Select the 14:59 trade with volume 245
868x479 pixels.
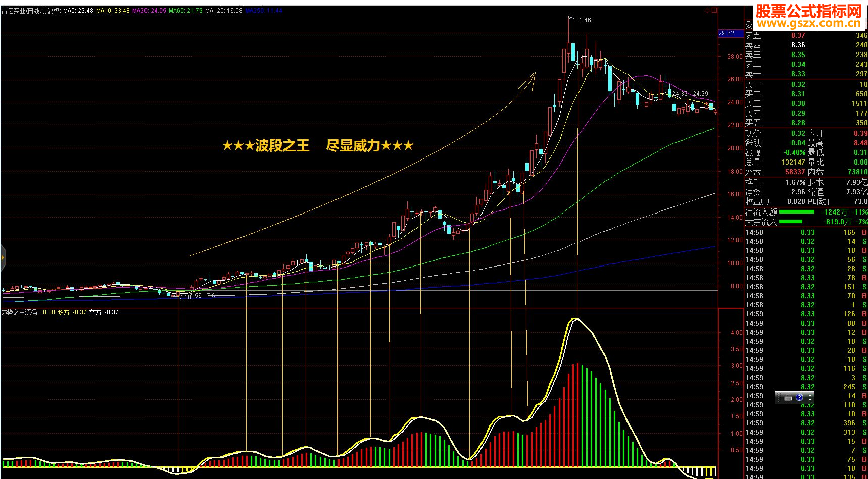[806, 387]
